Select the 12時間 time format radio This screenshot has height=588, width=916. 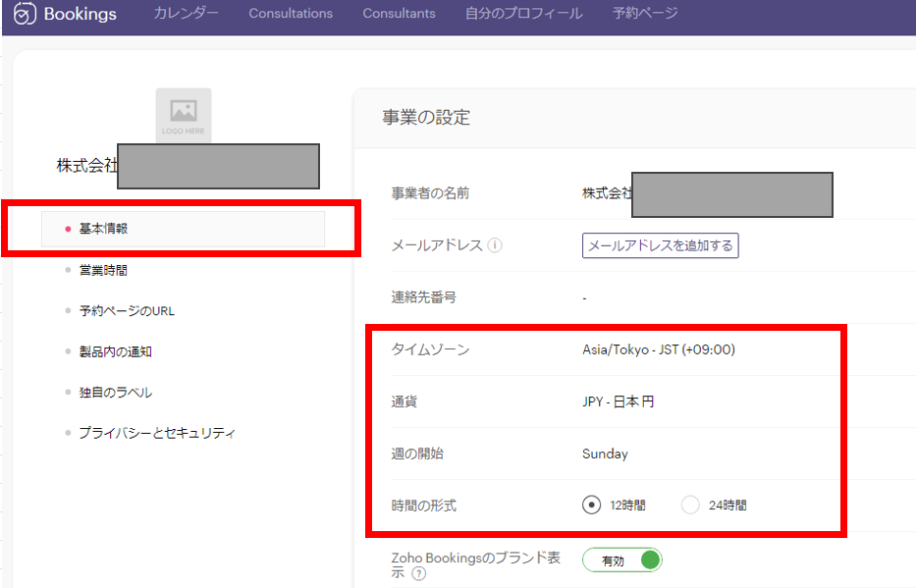591,505
